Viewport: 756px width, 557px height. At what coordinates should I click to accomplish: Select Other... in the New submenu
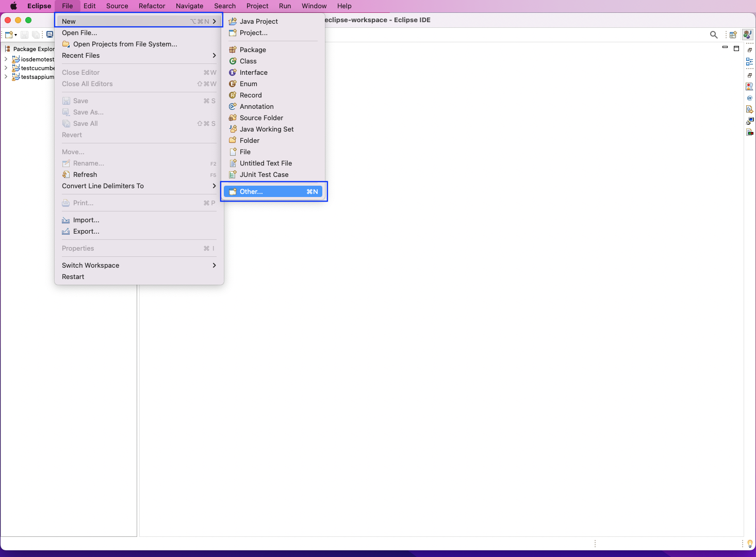273,191
